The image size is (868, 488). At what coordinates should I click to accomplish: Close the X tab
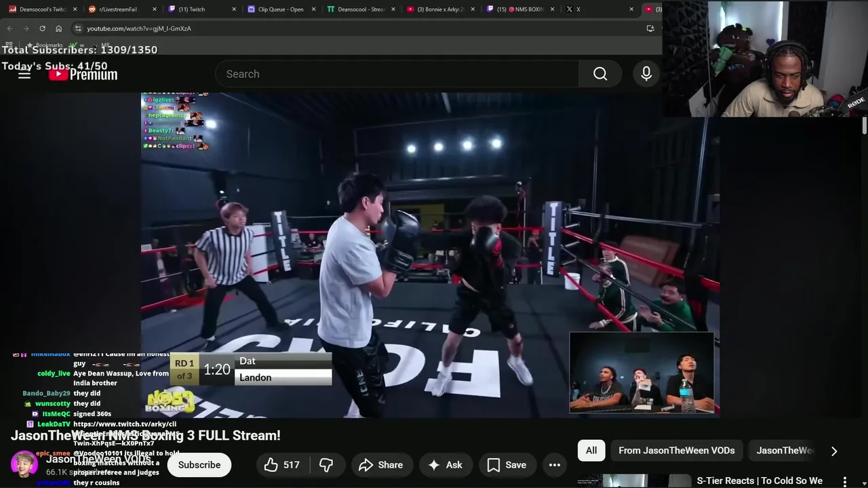(631, 9)
